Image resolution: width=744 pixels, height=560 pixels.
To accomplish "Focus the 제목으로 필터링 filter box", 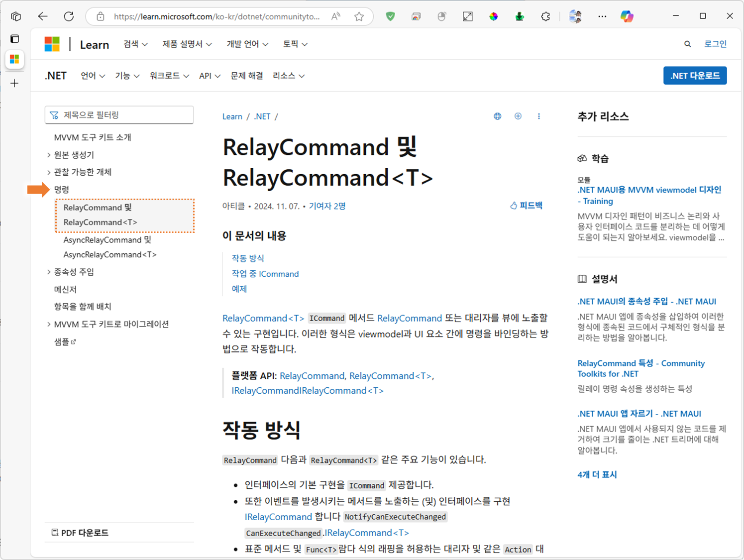I will (119, 115).
